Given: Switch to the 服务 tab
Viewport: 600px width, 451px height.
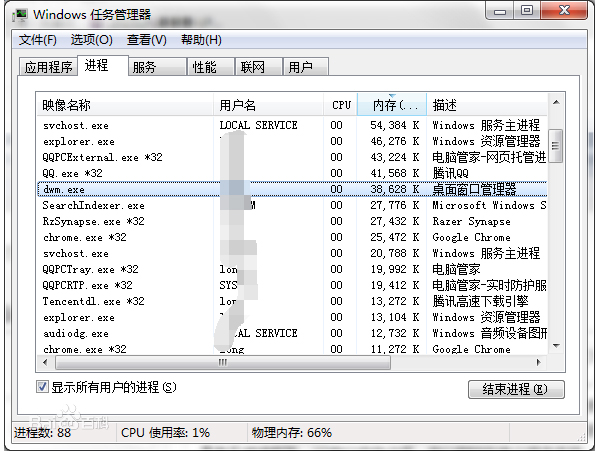Looking at the screenshot, I should click(x=144, y=68).
